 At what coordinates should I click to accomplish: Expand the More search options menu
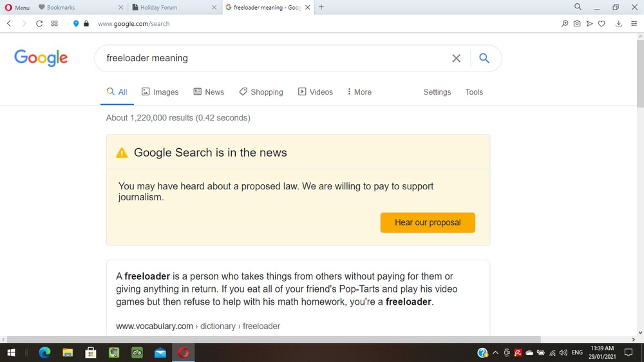click(x=359, y=92)
